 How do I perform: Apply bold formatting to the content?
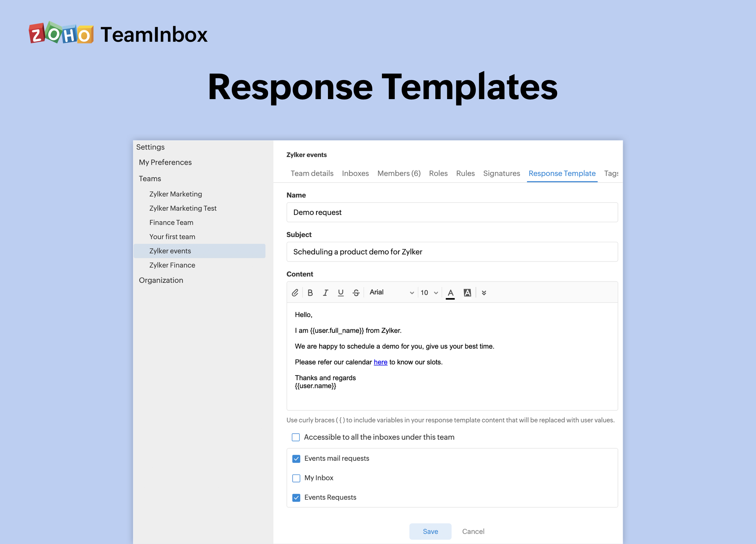pyautogui.click(x=310, y=292)
